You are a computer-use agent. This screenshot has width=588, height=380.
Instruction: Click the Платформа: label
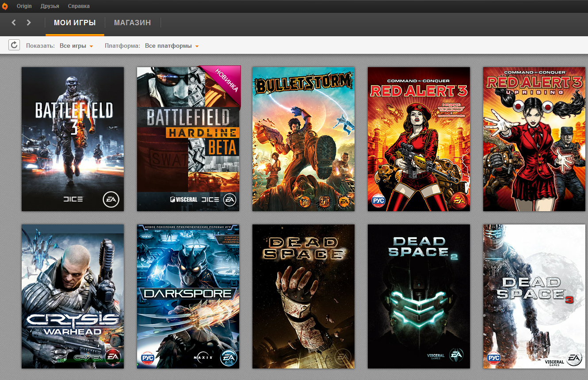122,46
